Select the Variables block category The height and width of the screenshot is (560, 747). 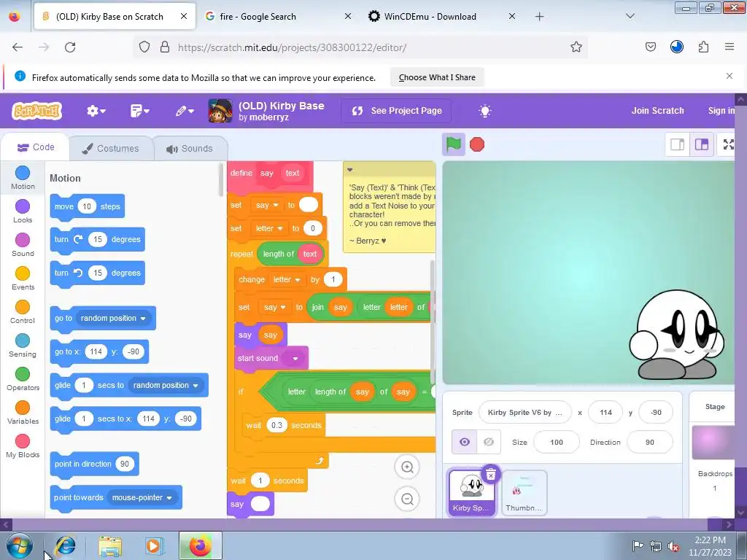(23, 413)
